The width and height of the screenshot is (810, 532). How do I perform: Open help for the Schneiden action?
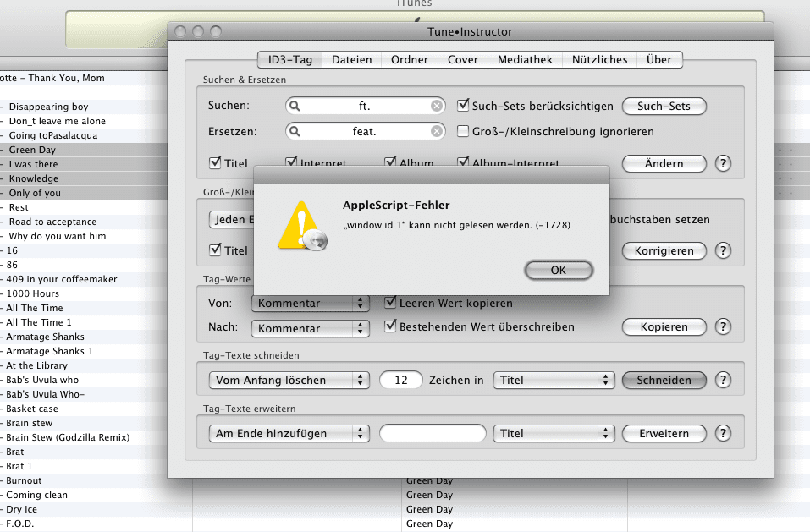click(723, 381)
